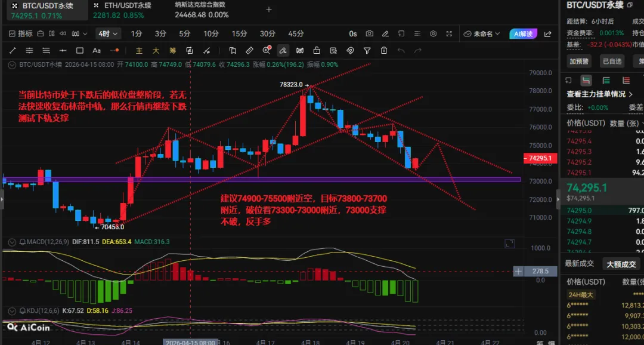
Task: Click the share chart icon
Action: tap(547, 33)
